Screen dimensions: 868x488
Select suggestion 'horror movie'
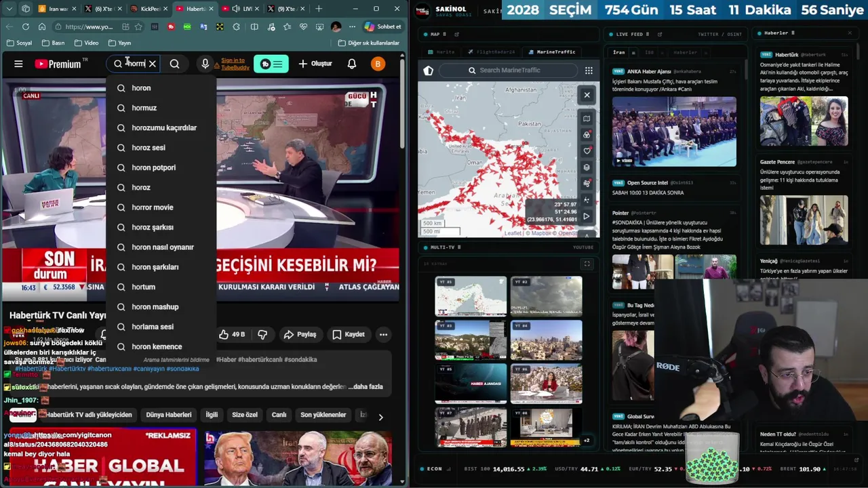(161, 207)
